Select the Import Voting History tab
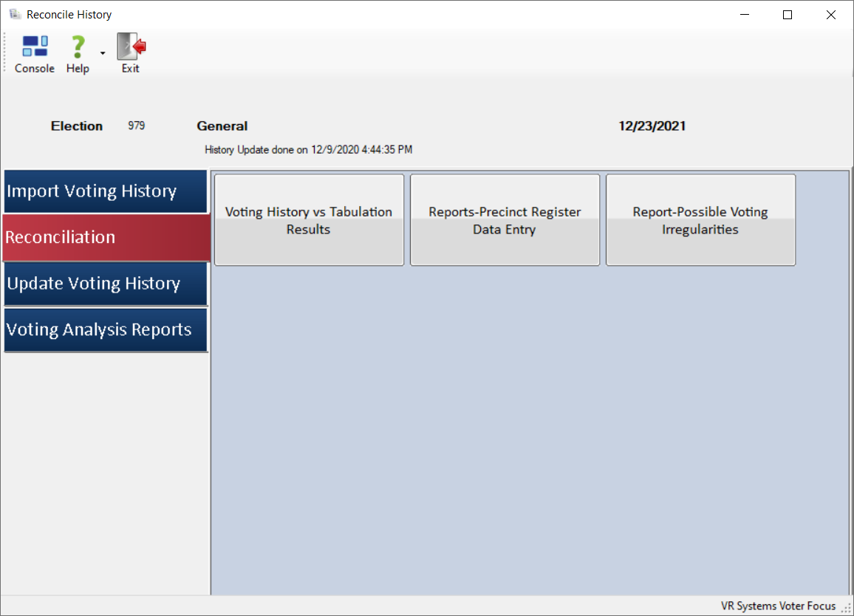This screenshot has width=854, height=616. (x=106, y=191)
